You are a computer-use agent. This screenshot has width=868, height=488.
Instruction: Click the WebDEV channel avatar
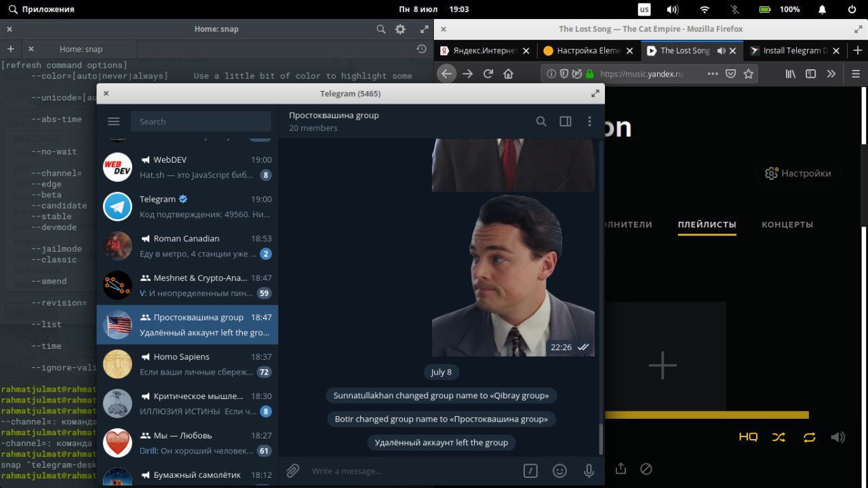pos(117,167)
